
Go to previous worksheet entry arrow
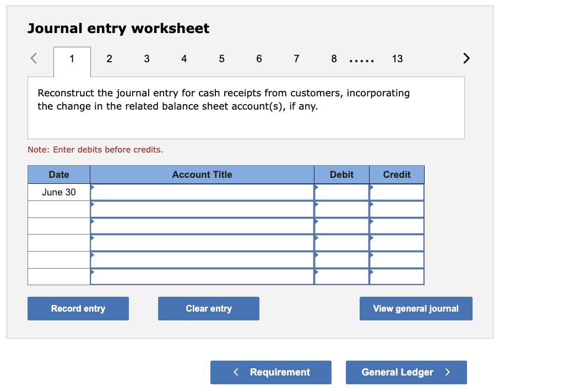[34, 58]
